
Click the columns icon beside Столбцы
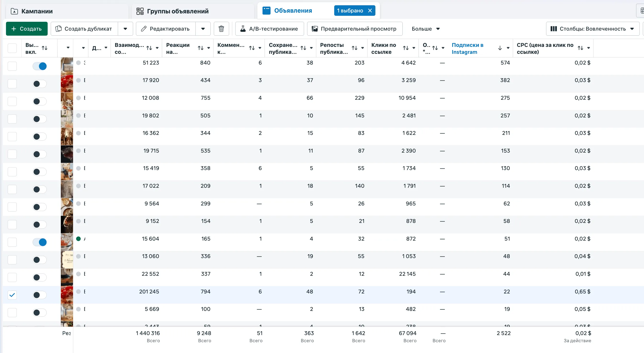click(x=554, y=29)
